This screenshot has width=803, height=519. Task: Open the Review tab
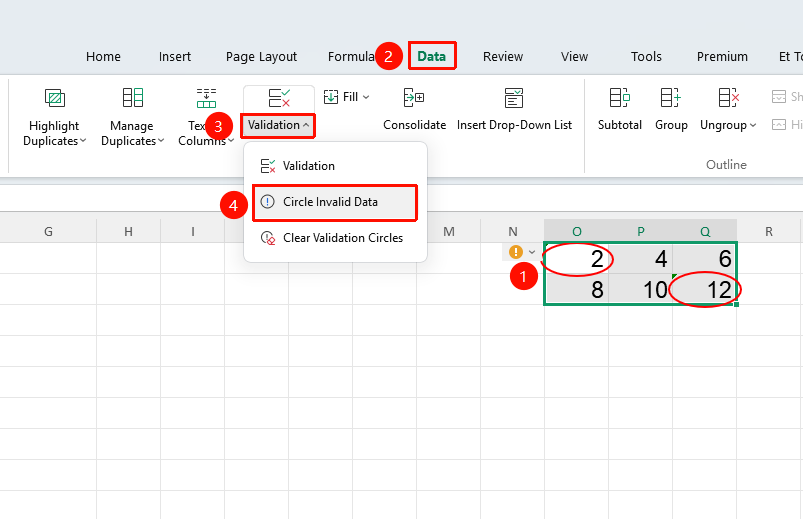(x=502, y=56)
